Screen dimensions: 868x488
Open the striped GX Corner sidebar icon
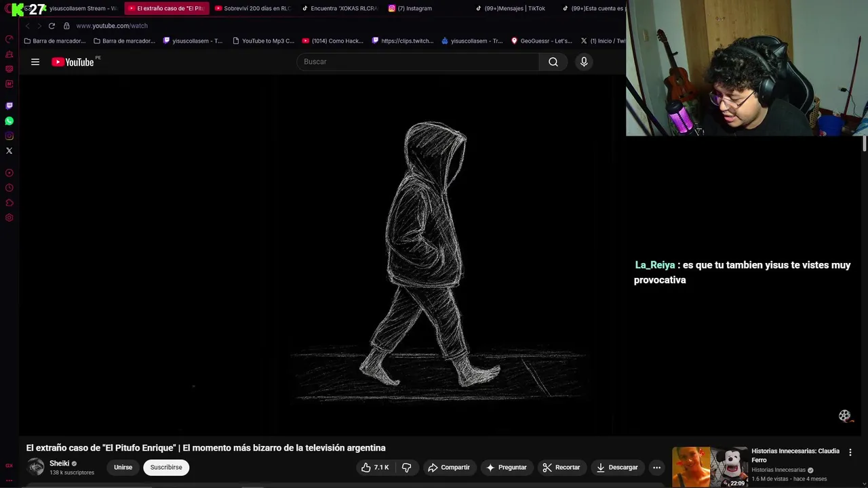tap(9, 69)
